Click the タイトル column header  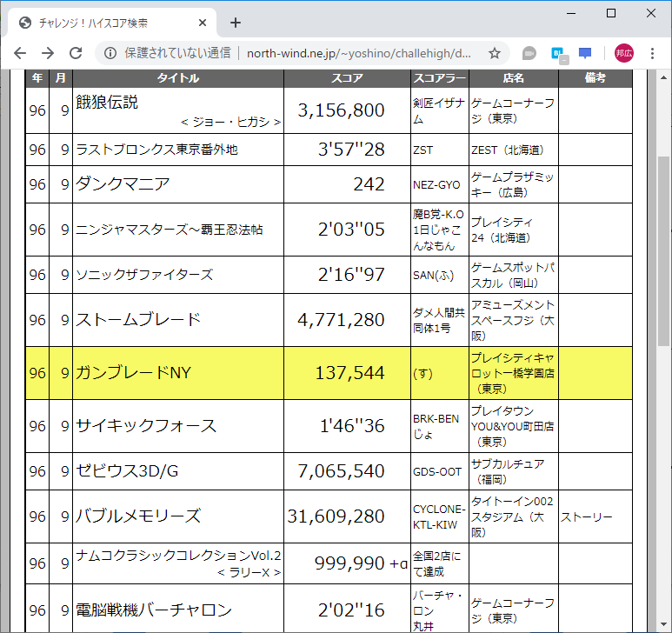point(178,78)
